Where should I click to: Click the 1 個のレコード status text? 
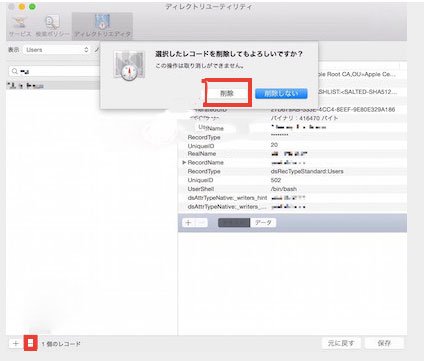(61, 344)
